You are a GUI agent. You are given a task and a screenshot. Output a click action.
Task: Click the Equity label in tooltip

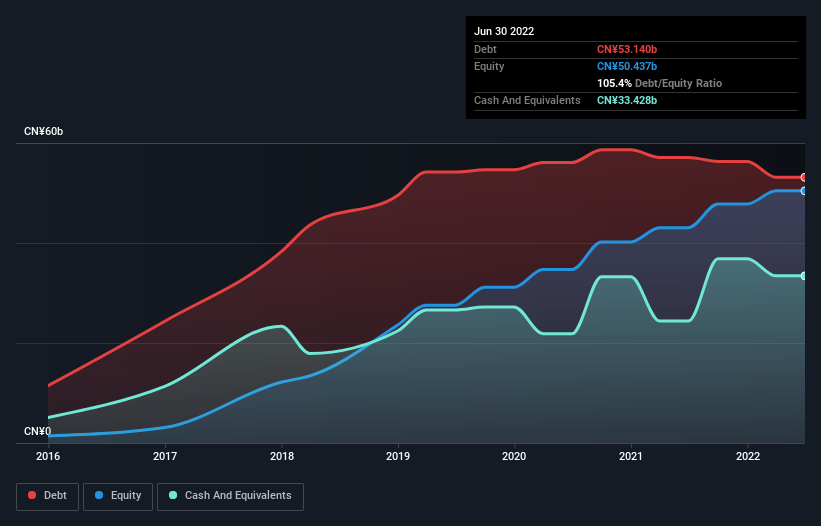coord(489,66)
